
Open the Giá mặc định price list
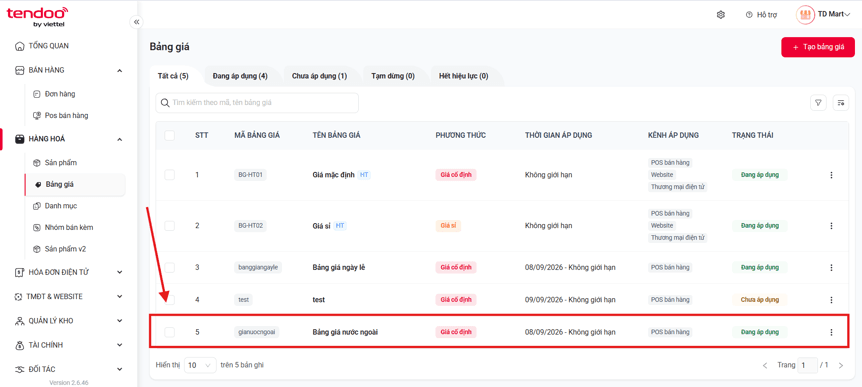tap(334, 175)
